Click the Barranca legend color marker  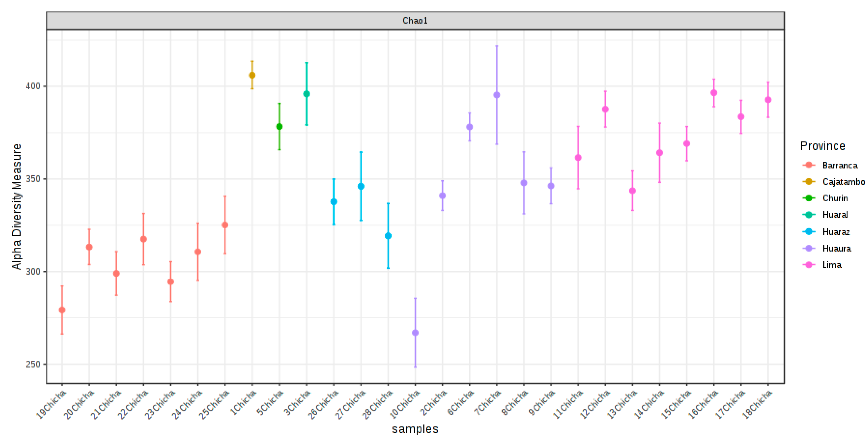pyautogui.click(x=808, y=165)
